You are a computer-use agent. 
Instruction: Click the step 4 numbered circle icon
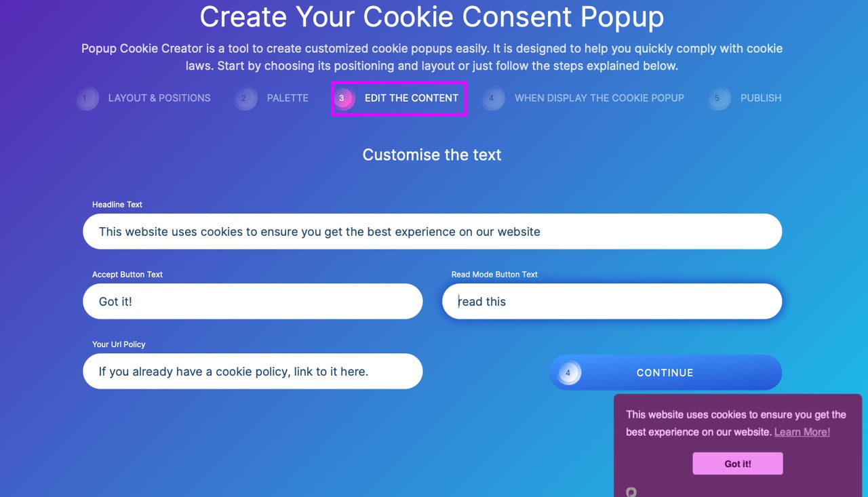493,98
